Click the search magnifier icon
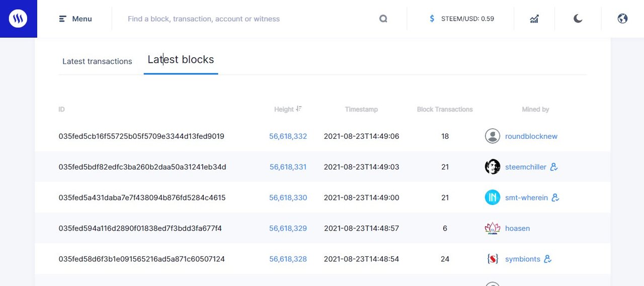The image size is (644, 286). click(383, 19)
